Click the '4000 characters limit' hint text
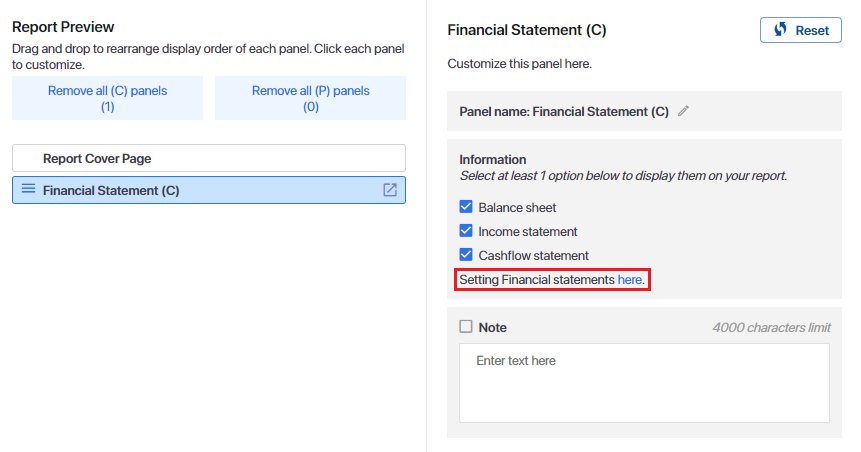The image size is (861, 452). (x=771, y=328)
